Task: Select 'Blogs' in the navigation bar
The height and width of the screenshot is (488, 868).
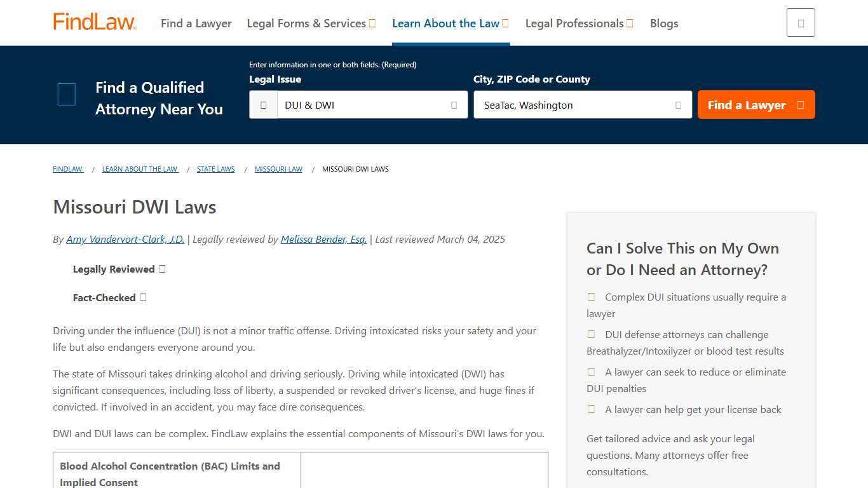Action: [x=663, y=23]
